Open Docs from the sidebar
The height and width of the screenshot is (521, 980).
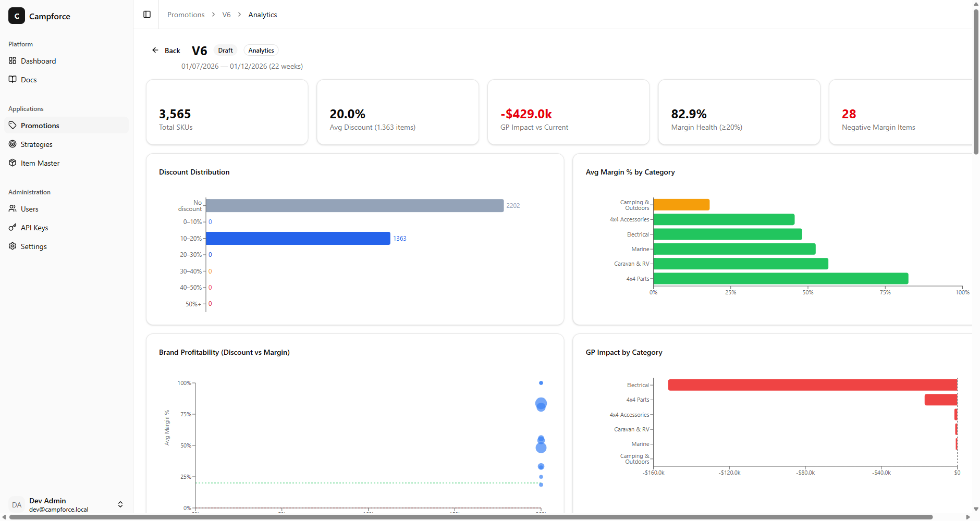pos(66,79)
